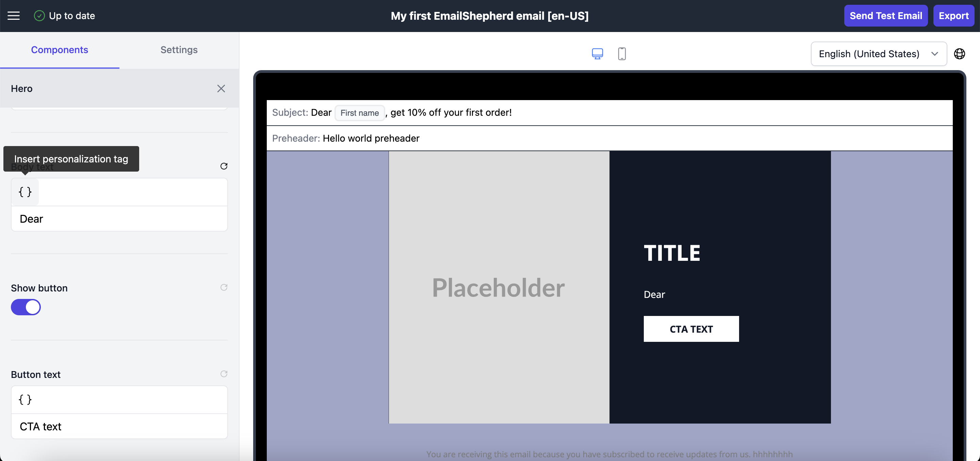Screen dimensions: 980x461
Task: Open the English (United States) language dropdown
Action: pyautogui.click(x=878, y=54)
